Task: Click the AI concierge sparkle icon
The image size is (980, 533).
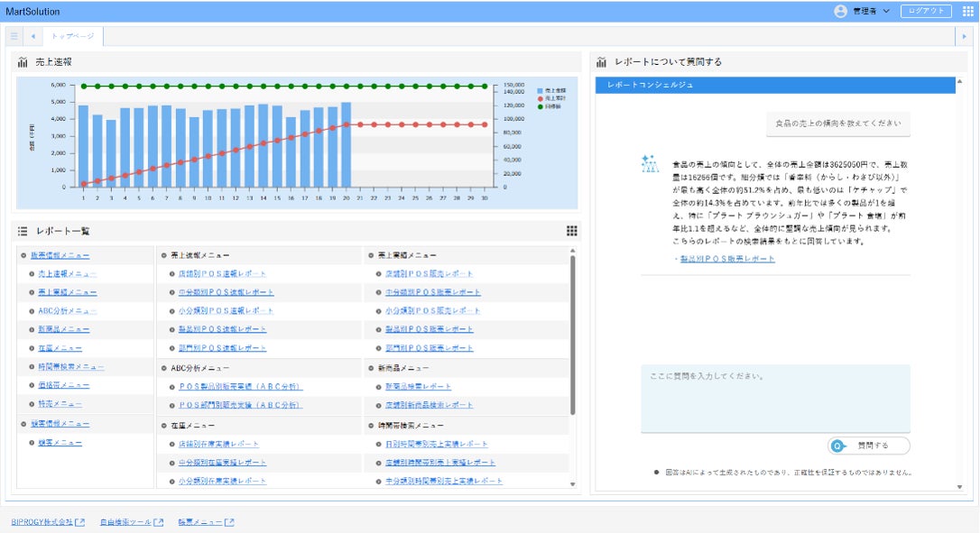Action: coord(650,164)
